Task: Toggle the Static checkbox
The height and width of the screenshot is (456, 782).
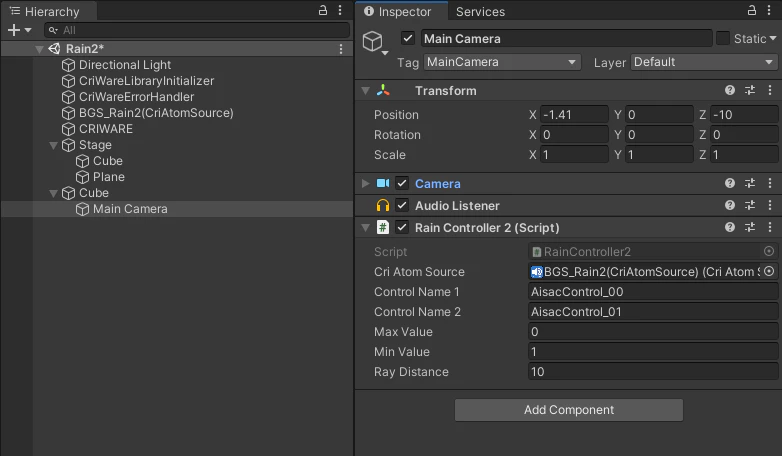Action: 723,38
